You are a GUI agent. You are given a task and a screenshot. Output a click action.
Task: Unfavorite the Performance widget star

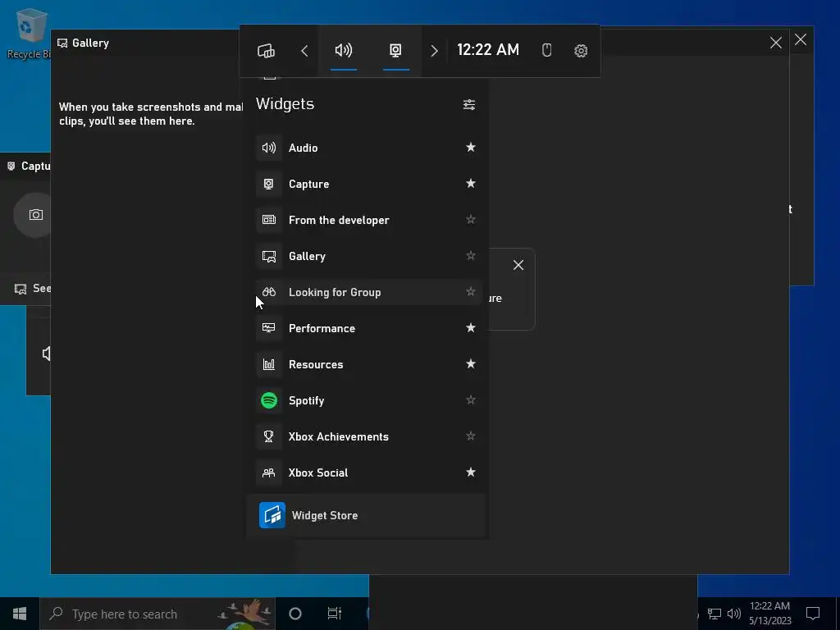point(470,327)
